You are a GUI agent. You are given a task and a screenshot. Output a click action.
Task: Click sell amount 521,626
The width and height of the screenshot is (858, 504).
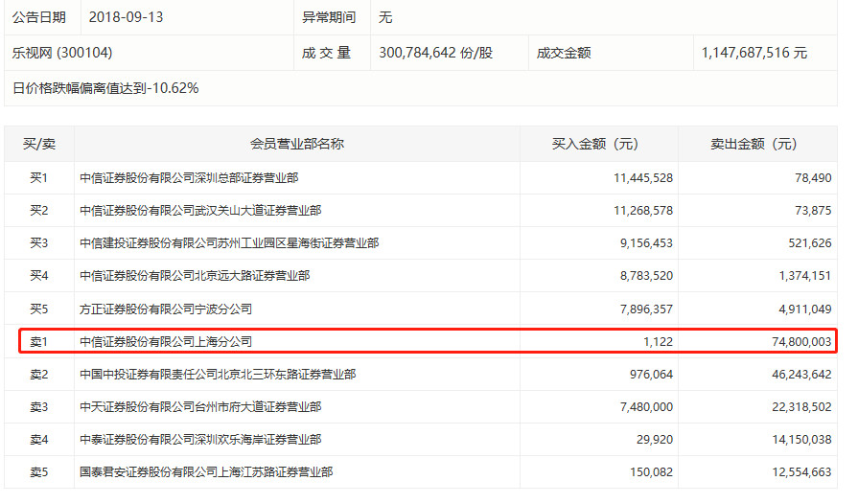pyautogui.click(x=810, y=243)
